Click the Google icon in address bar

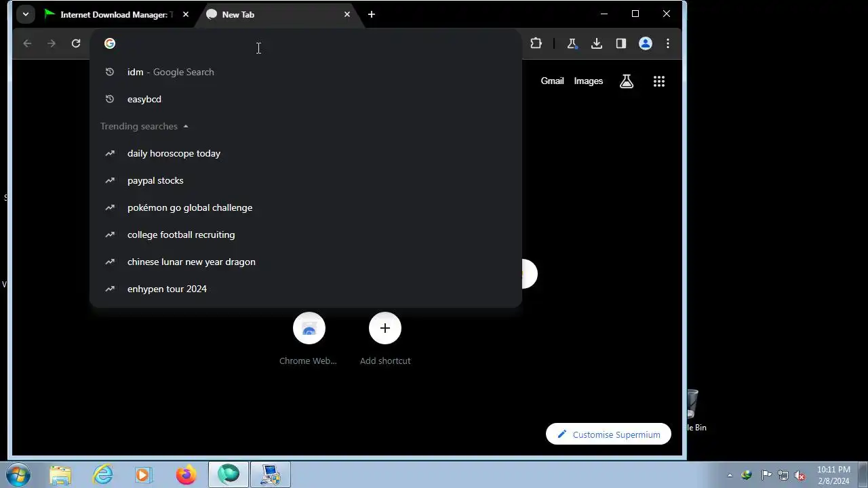point(110,43)
